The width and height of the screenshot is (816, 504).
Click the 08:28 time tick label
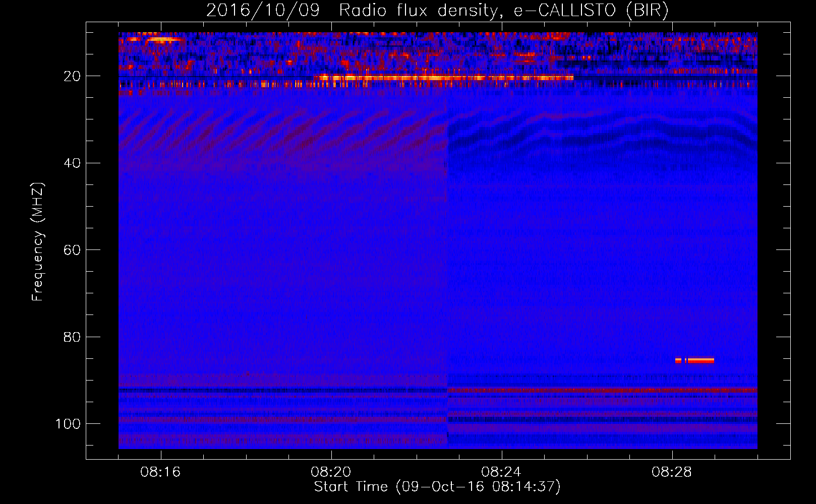[672, 472]
